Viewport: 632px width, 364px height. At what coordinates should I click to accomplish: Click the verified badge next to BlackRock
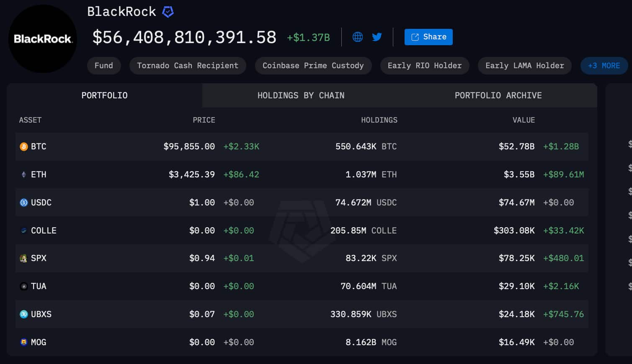[168, 12]
